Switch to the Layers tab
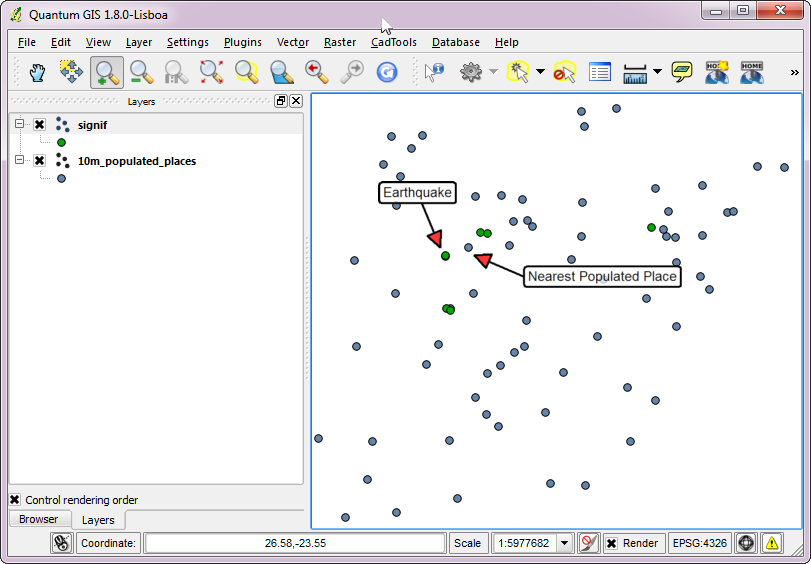 pyautogui.click(x=98, y=520)
